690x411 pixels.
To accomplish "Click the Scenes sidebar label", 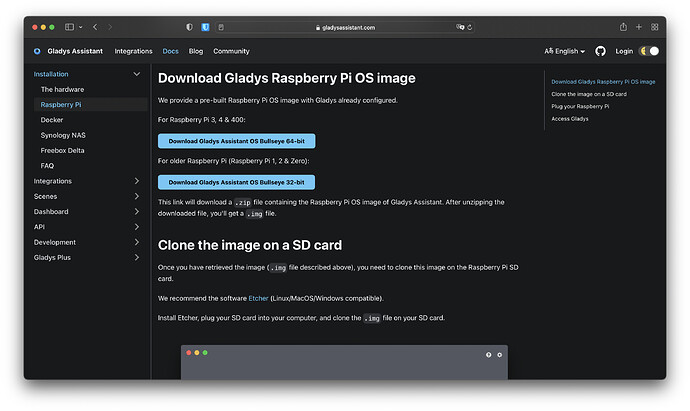I will tap(45, 196).
